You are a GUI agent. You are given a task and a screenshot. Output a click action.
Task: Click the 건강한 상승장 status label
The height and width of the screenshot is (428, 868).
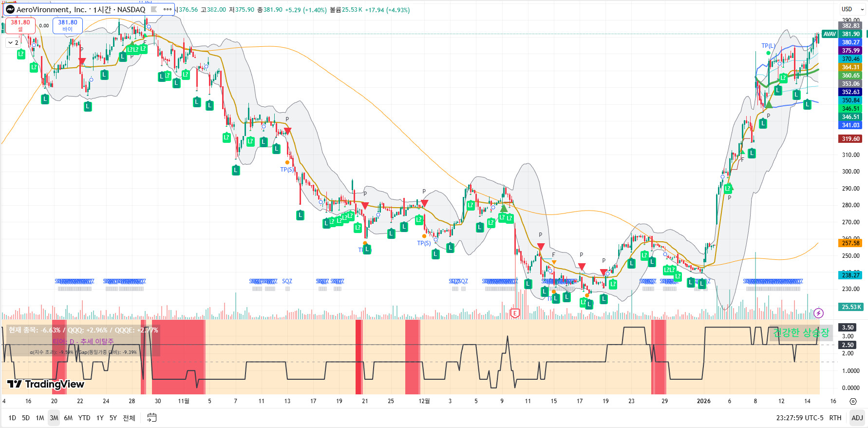coord(801,332)
